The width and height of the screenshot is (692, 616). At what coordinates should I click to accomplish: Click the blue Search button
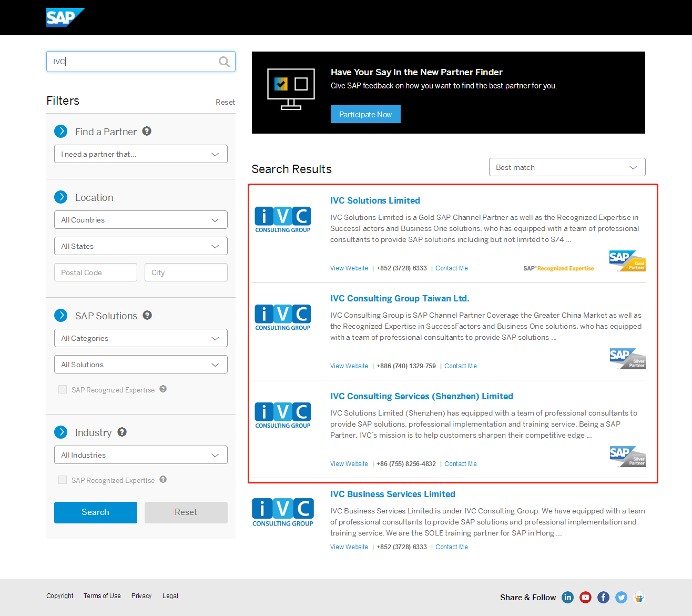95,512
